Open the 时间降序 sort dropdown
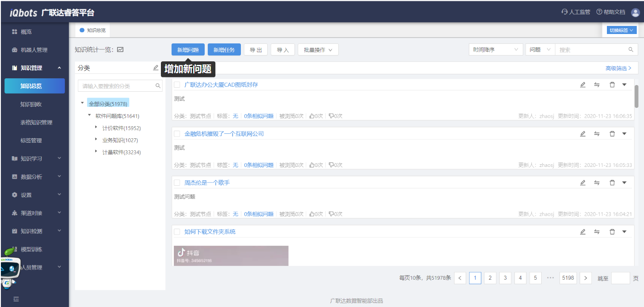This screenshot has width=644, height=307. pyautogui.click(x=495, y=50)
